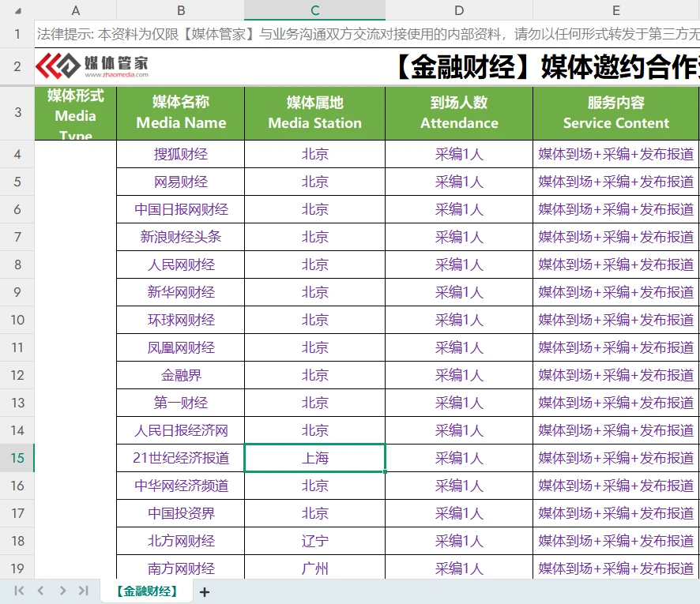Select column A header
Screen dimensions: 700x604
tap(75, 9)
